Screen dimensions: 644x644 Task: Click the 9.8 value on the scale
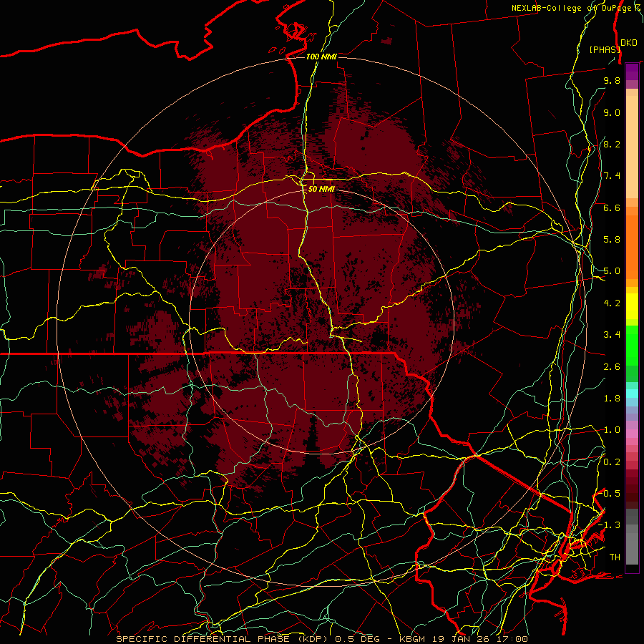pyautogui.click(x=612, y=80)
